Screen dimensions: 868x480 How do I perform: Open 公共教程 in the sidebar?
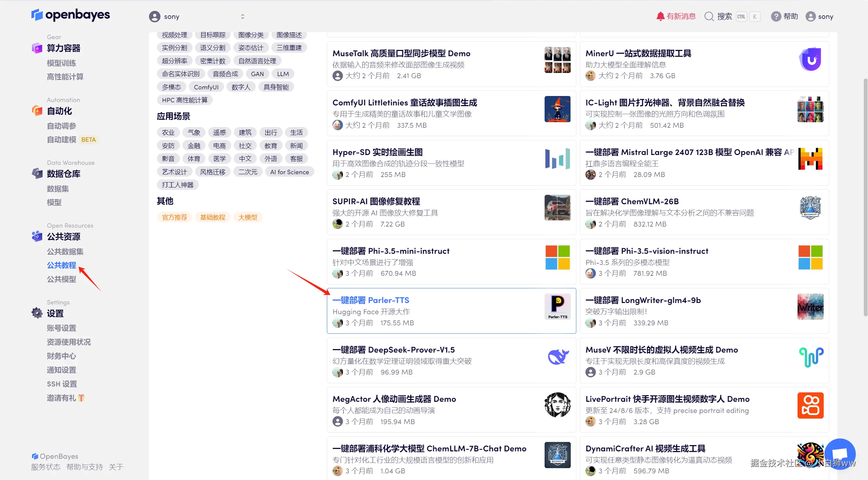coord(61,265)
